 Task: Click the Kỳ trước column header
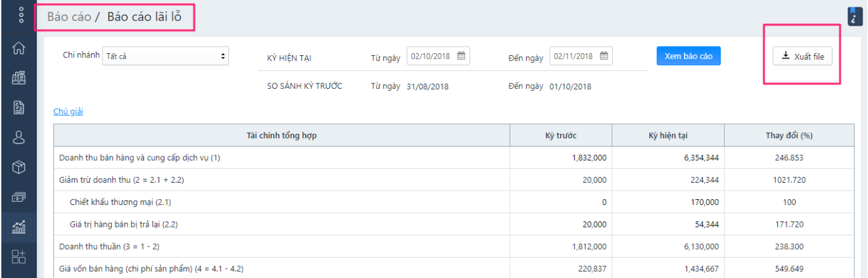point(561,135)
